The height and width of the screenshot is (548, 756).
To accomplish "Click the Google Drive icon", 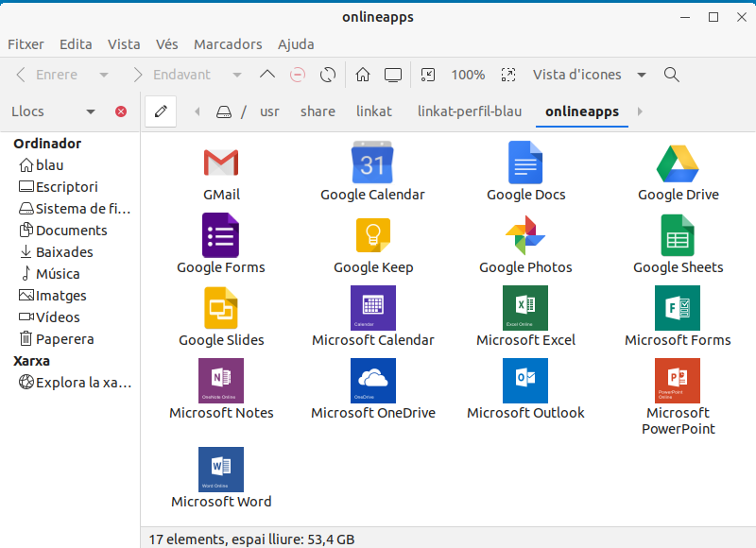I will click(678, 163).
